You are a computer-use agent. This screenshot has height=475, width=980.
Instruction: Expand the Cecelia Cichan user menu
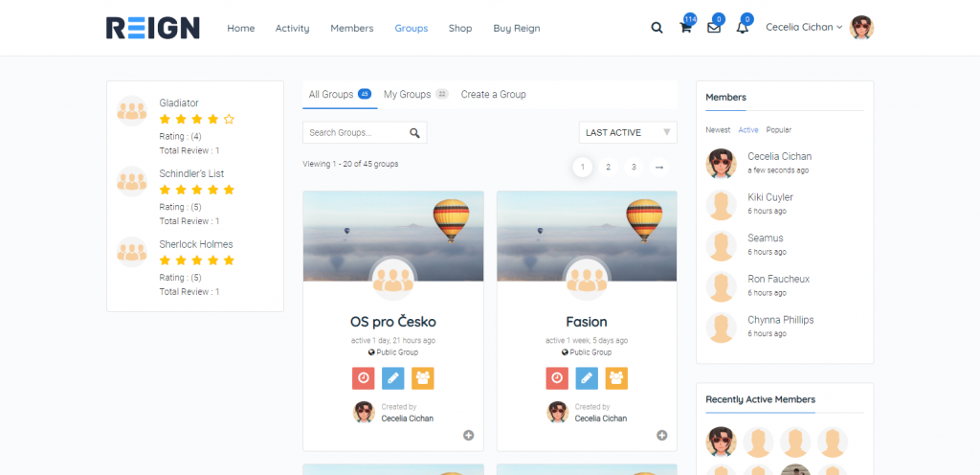click(804, 28)
